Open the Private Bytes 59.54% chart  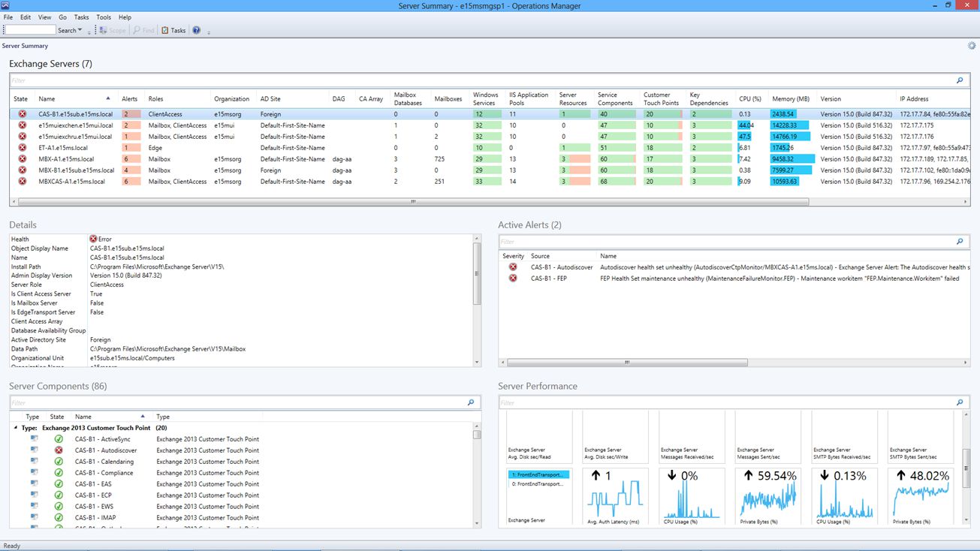(767, 497)
